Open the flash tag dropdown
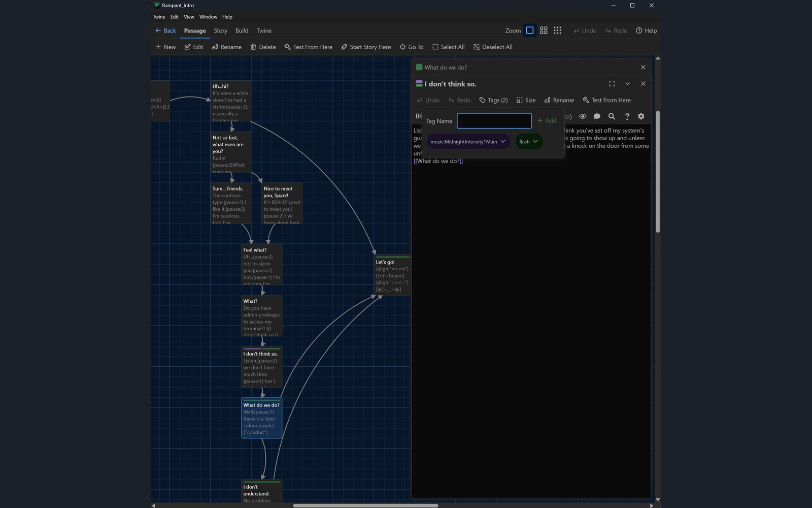 [529, 142]
